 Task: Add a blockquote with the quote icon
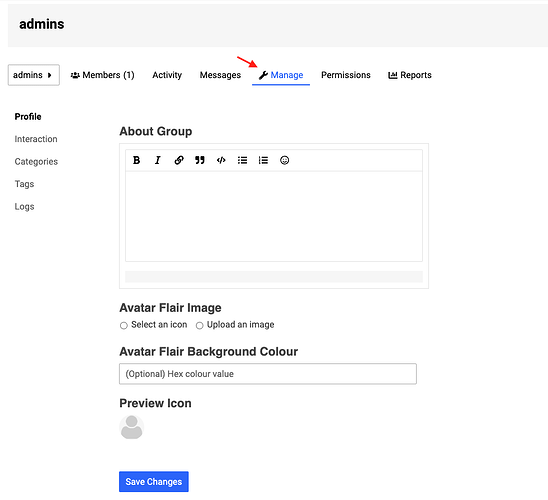[200, 160]
